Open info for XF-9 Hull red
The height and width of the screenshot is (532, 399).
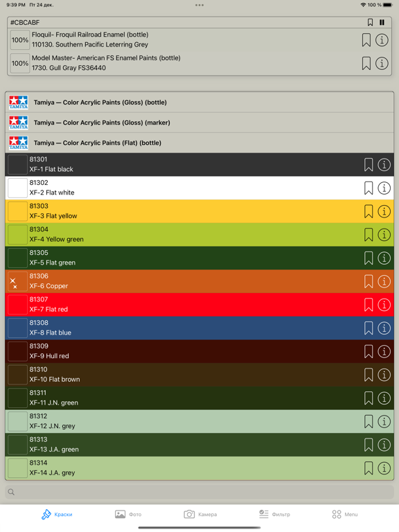pos(384,352)
